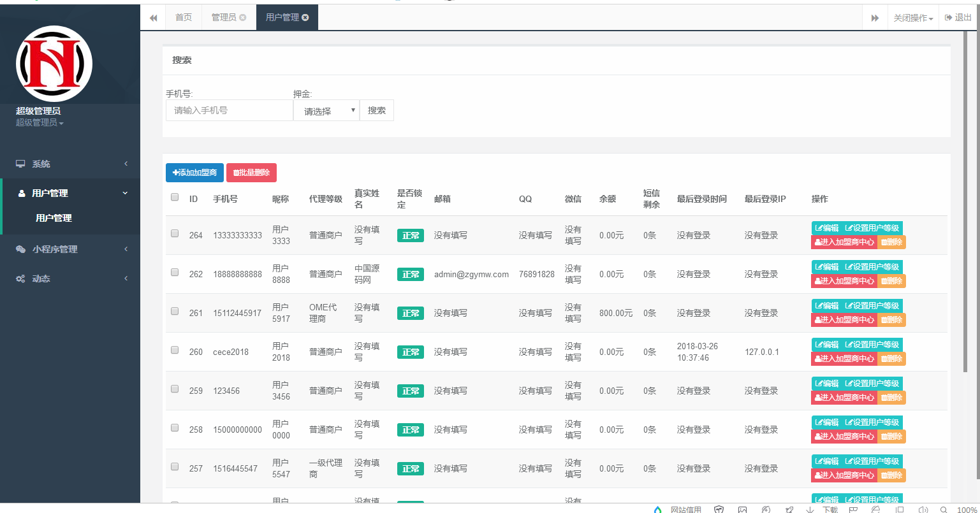This screenshot has width=980, height=513.
Task: Click the blue 添加加盟商 button
Action: point(194,172)
